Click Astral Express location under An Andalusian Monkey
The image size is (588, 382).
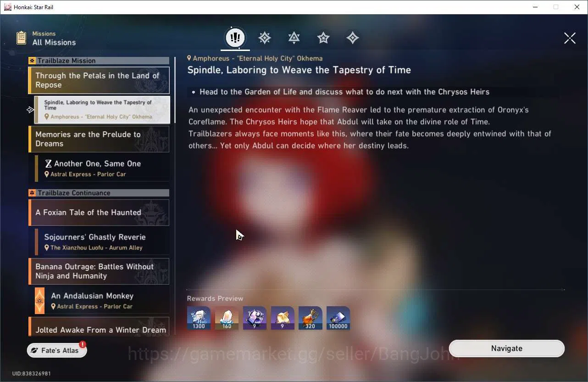pos(95,306)
